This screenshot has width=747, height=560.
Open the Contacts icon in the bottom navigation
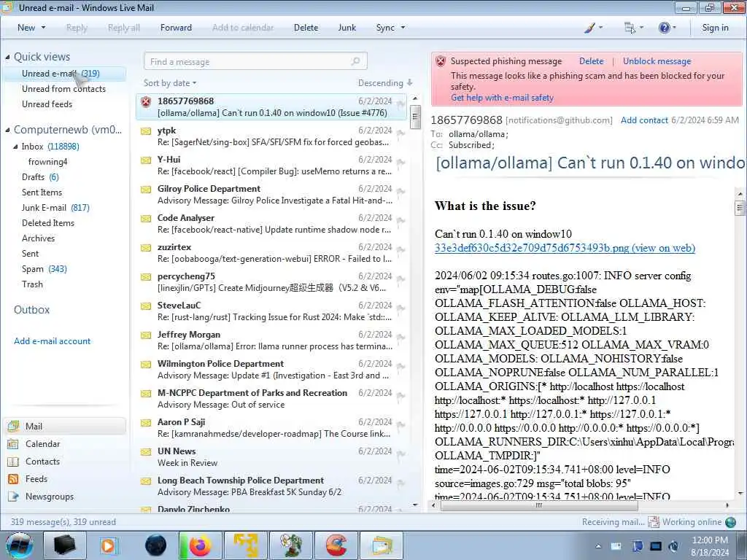[13, 462]
